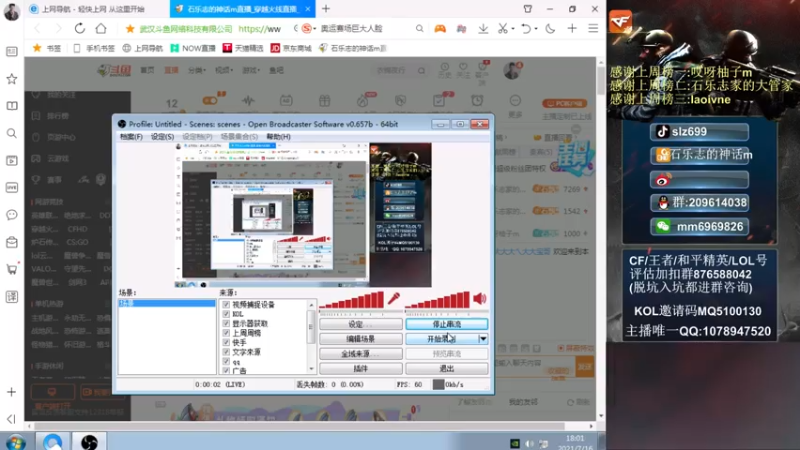Uncheck the 视频捕捉设备 source
The height and width of the screenshot is (450, 800).
pos(226,305)
